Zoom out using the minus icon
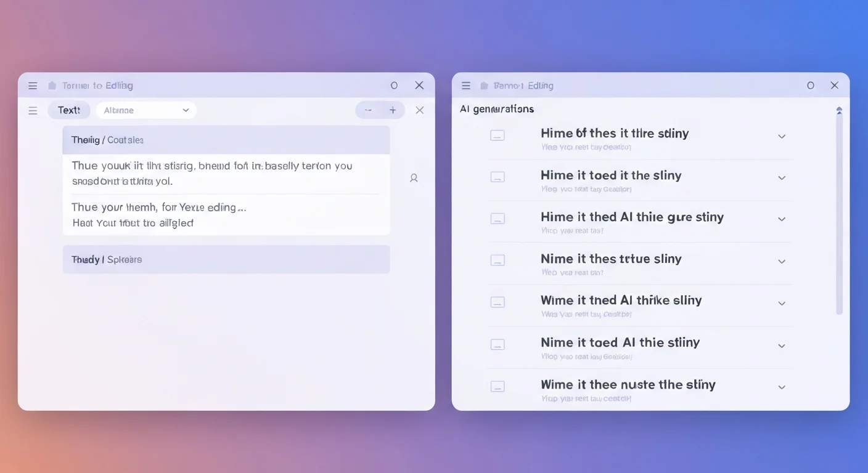This screenshot has height=473, width=868. (368, 110)
